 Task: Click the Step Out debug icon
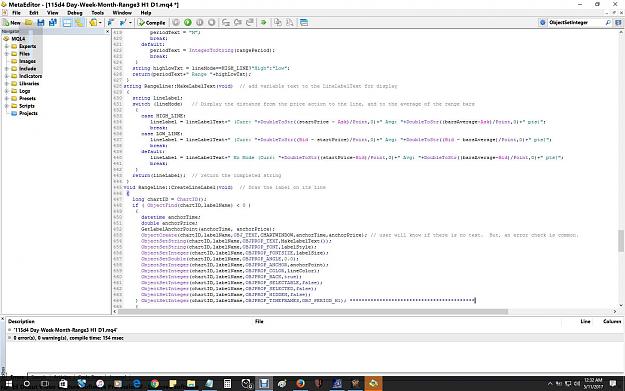(250, 23)
